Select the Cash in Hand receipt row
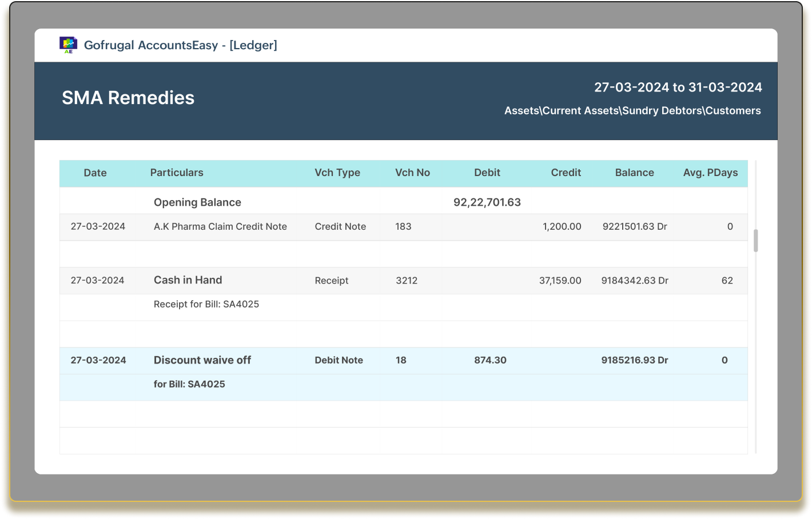 [x=188, y=280]
